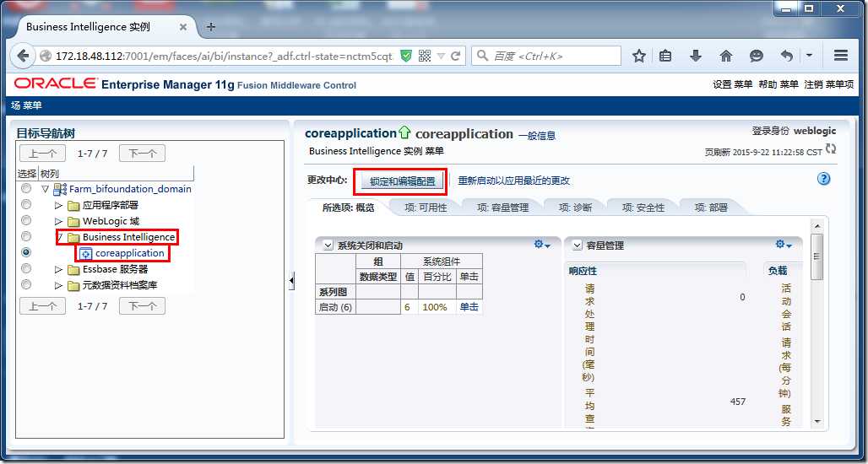The image size is (868, 464).
Task: Select radio button for 元数据资料档案库
Action: pyautogui.click(x=25, y=284)
